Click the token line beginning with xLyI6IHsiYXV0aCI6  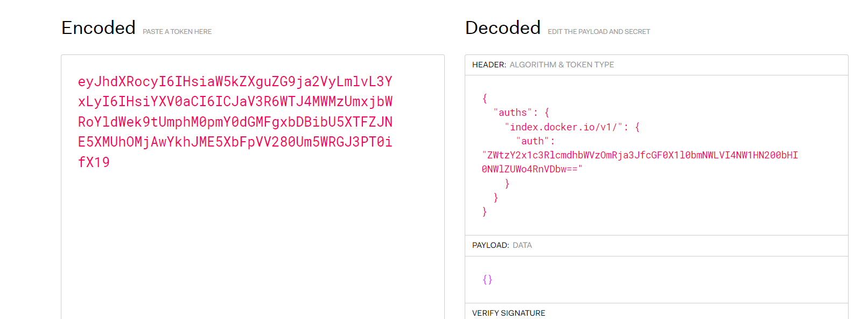235,101
